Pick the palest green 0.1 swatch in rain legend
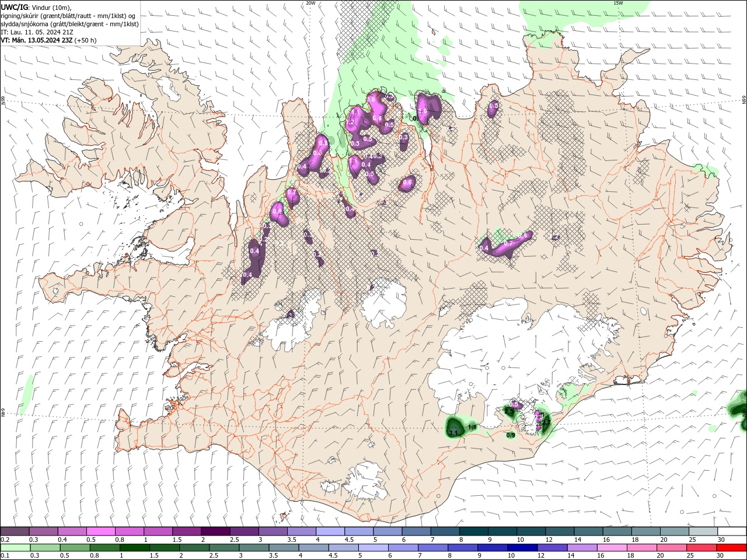Viewport: 747px width, 560px height. pos(15,548)
